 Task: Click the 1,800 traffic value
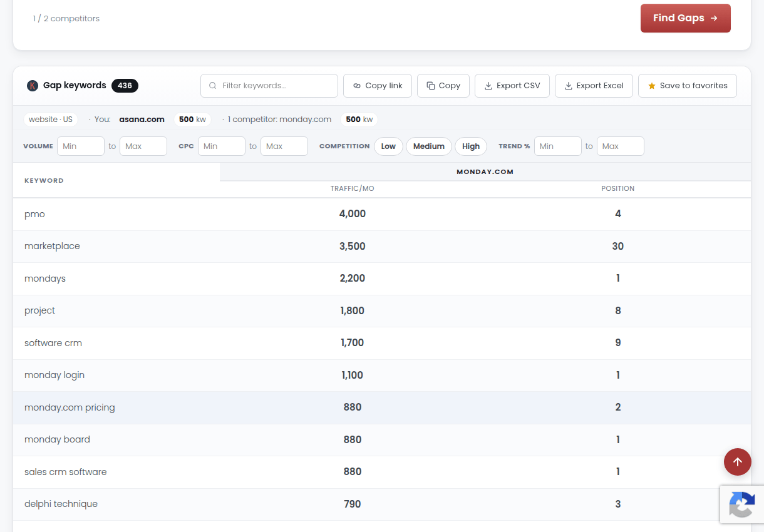(353, 310)
